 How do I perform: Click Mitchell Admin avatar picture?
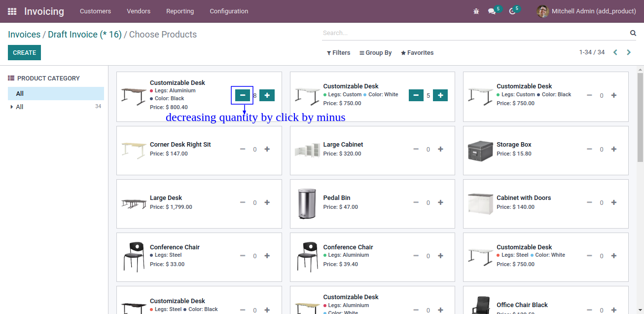(542, 11)
